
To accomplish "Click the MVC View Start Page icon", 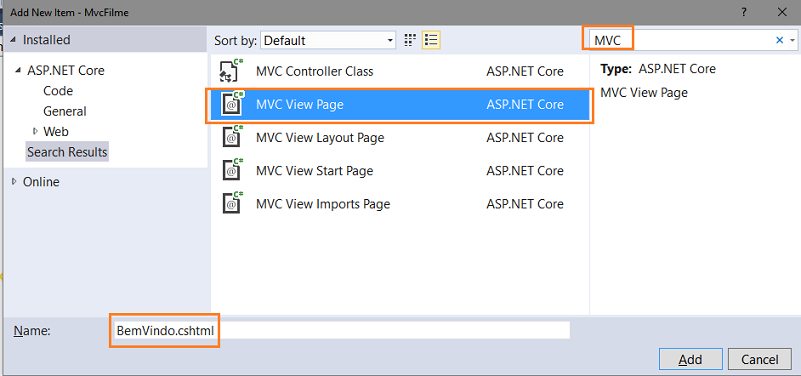I will pos(231,171).
